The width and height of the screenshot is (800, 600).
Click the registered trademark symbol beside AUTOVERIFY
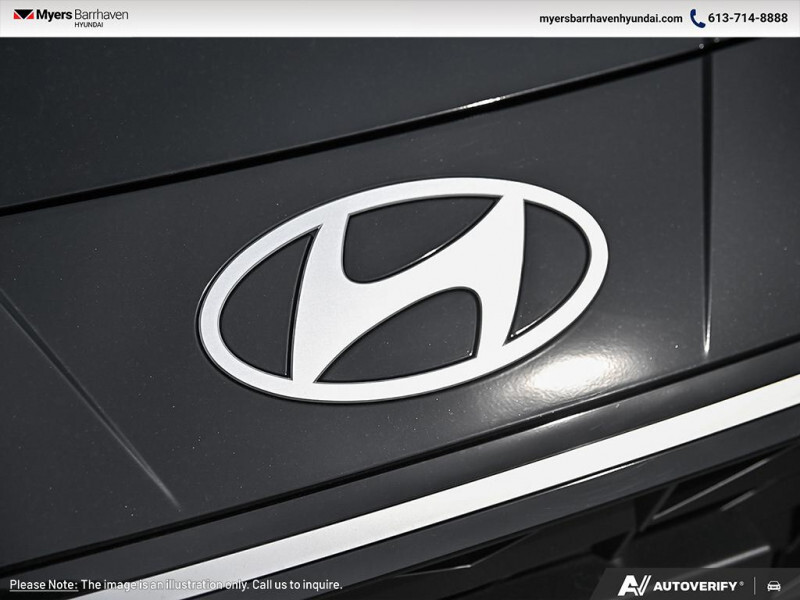click(x=742, y=582)
